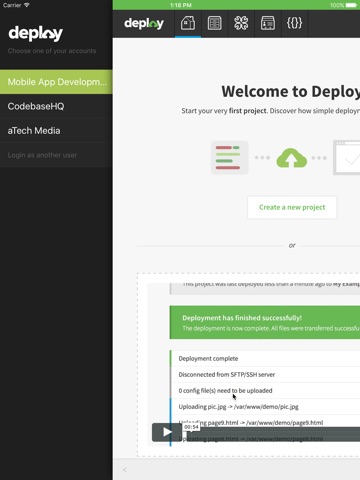Open the flower-shaped toolbar icon

(241, 23)
